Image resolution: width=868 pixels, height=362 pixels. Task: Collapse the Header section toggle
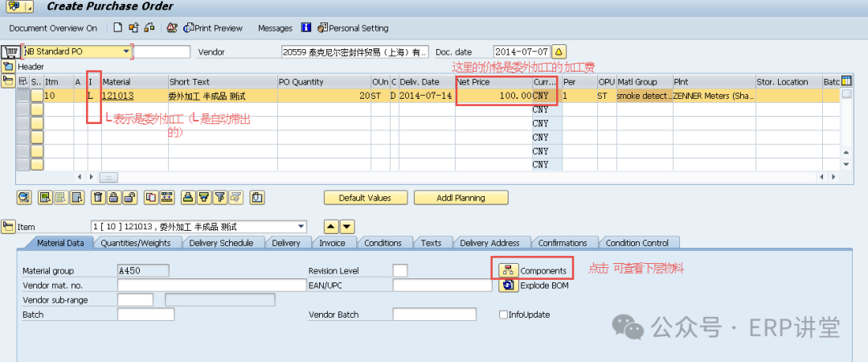point(9,66)
